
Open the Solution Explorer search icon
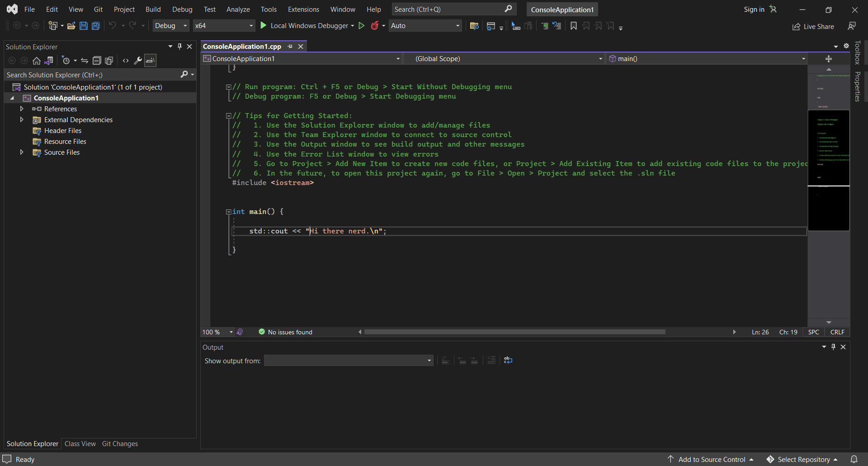[184, 74]
